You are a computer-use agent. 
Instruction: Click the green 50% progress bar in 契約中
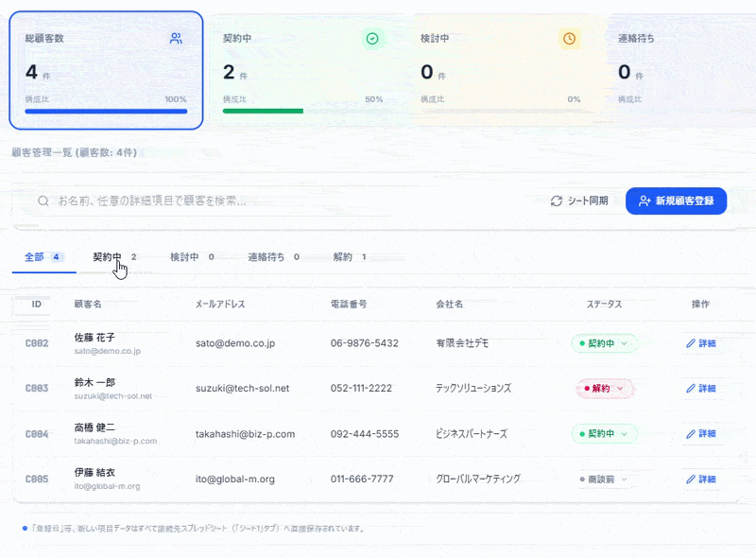coord(263,112)
